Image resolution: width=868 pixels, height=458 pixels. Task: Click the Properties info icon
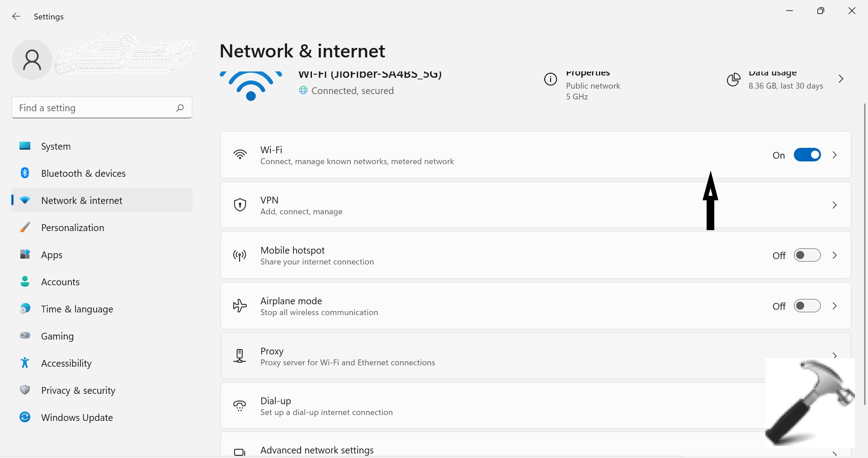[550, 80]
